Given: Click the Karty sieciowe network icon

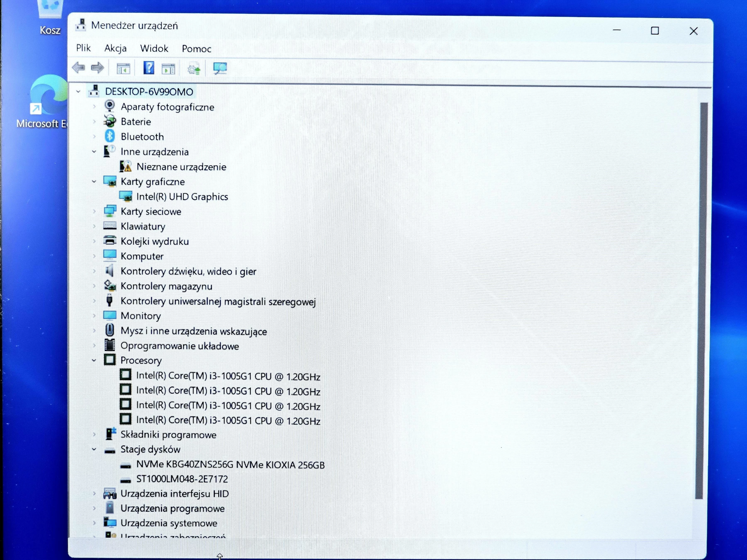Looking at the screenshot, I should [x=110, y=211].
